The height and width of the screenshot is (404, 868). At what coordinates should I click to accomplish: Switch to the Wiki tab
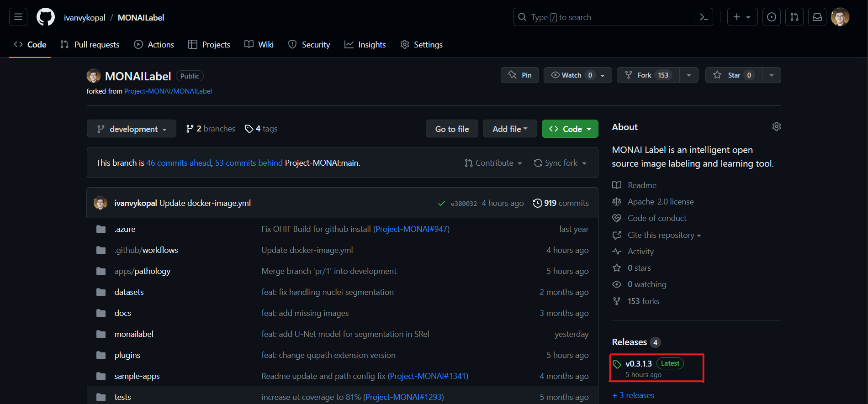259,44
